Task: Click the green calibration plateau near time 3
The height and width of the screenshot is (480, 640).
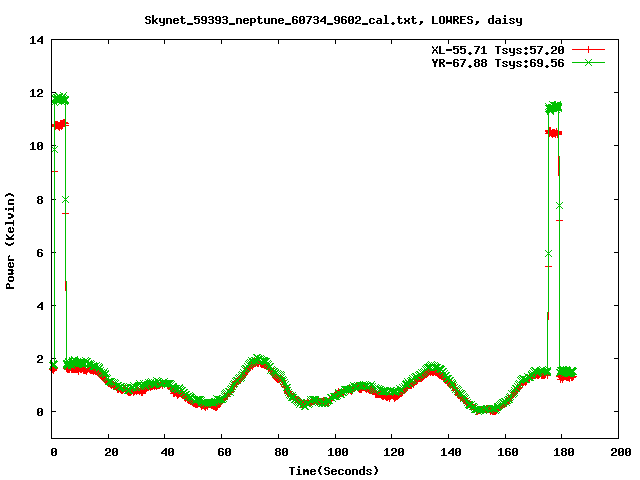Action: point(60,99)
